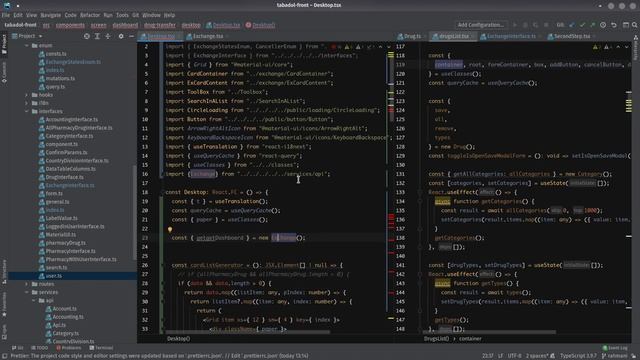Image resolution: width=640 pixels, height=360 pixels.
Task: Open the Problems tool window button
Action: (x=69, y=348)
